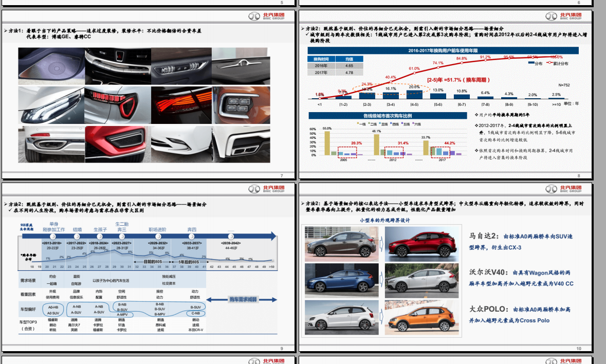The width and height of the screenshot is (606, 364).
Task: Click the A0-HB cell in the model preference row
Action: tap(53, 307)
